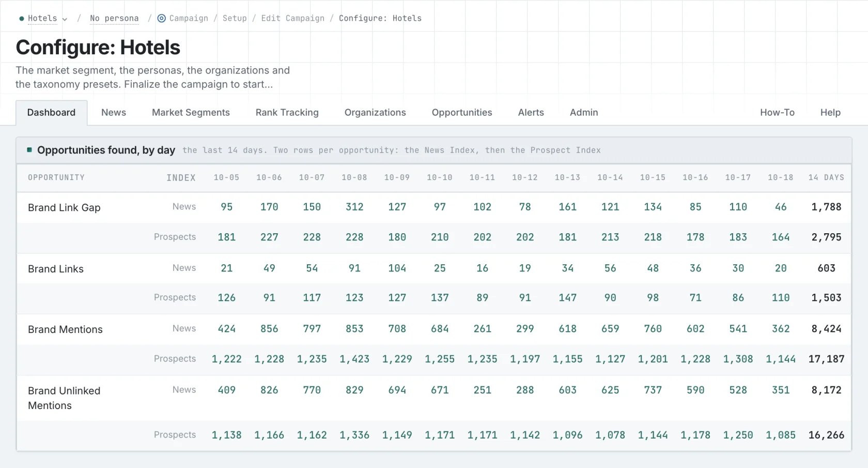Select the Admin tab
Screen dimensions: 868x468
[584, 113]
